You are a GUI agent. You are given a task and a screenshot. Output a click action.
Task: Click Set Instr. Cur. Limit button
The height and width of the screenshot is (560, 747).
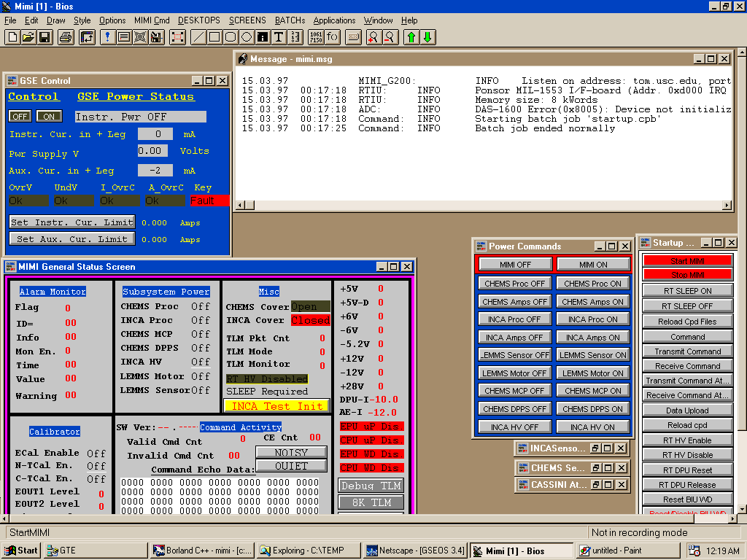[x=71, y=222]
